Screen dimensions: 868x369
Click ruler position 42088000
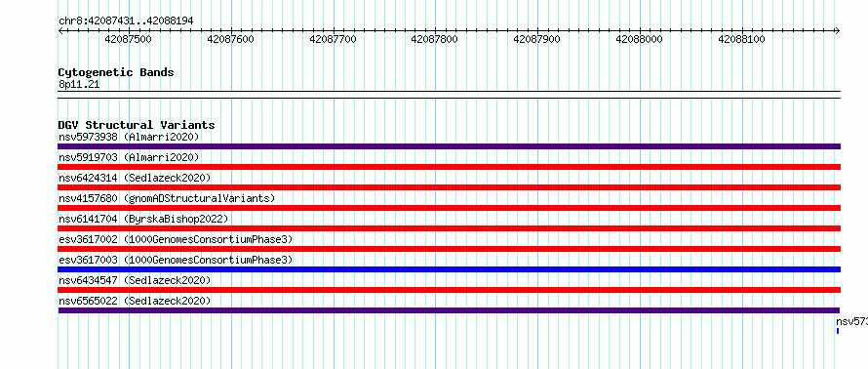pos(639,39)
